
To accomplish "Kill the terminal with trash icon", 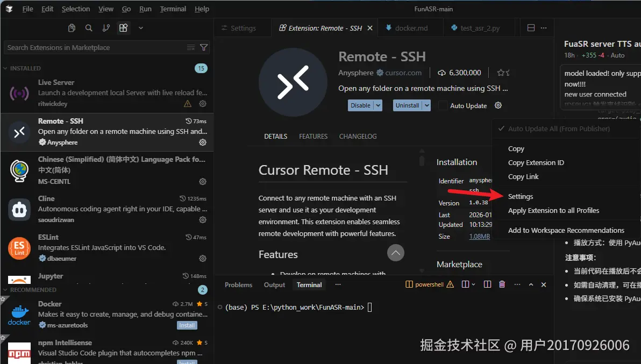I will tap(502, 285).
